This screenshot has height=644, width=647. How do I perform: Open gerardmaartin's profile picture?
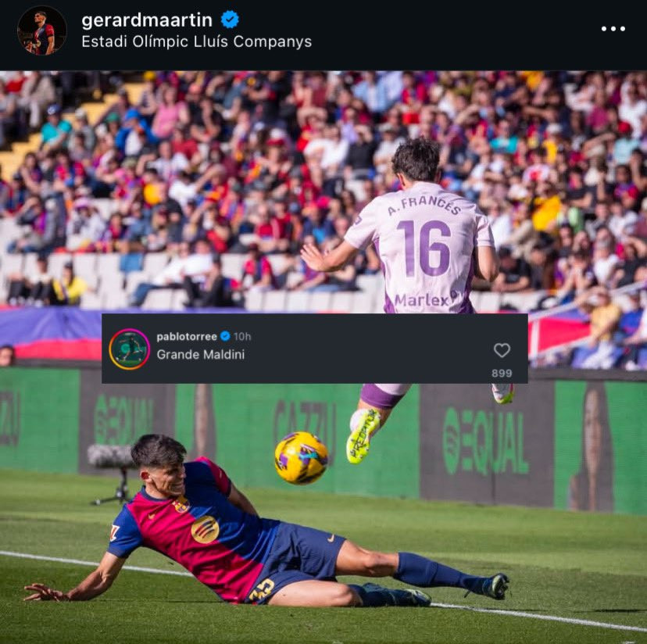41,30
